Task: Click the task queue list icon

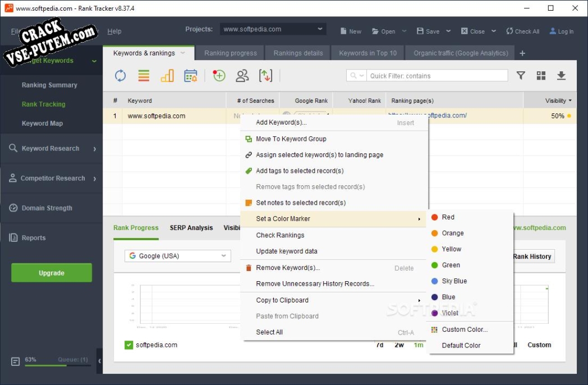Action: (x=15, y=362)
